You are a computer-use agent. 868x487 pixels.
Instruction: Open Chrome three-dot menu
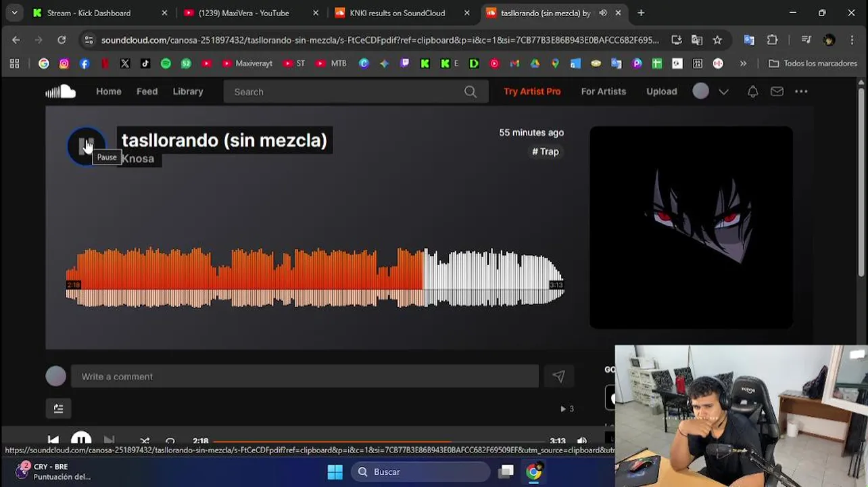coord(852,40)
